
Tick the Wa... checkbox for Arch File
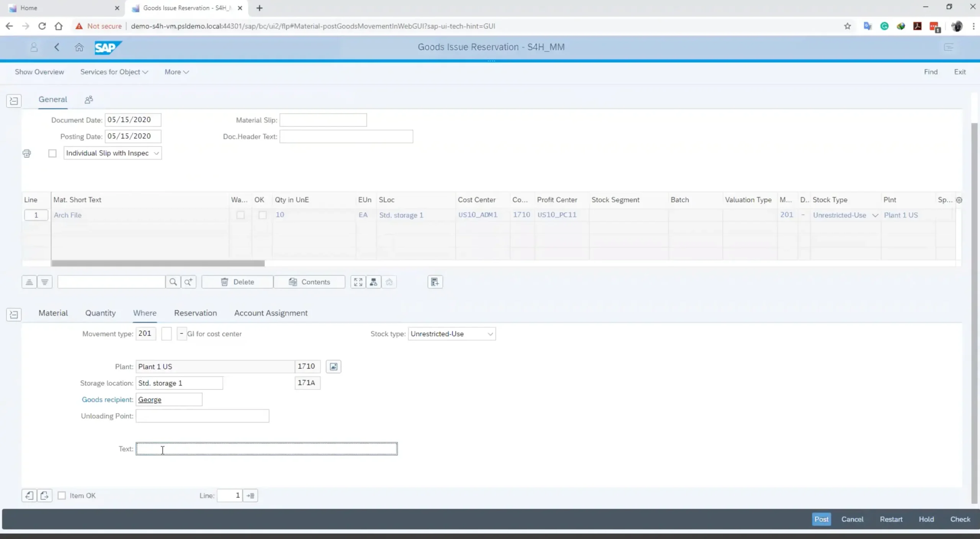(x=240, y=215)
